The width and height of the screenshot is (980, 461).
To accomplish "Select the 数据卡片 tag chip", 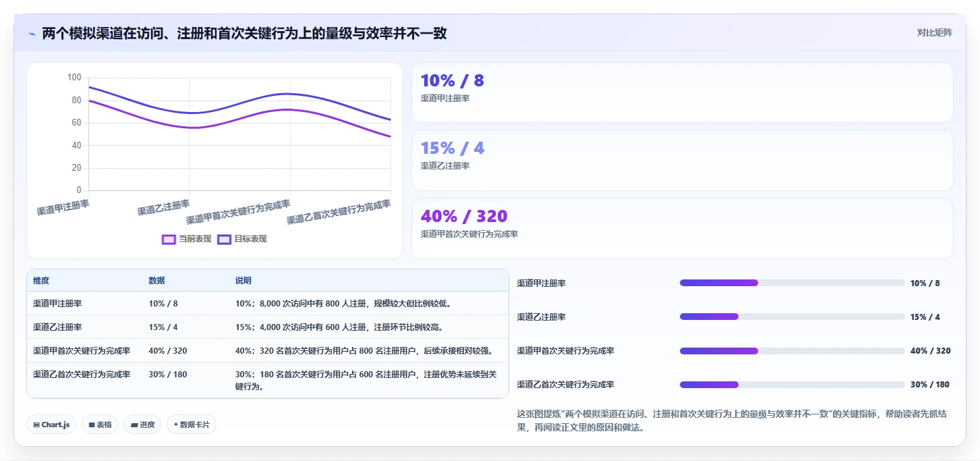I will click(x=192, y=425).
